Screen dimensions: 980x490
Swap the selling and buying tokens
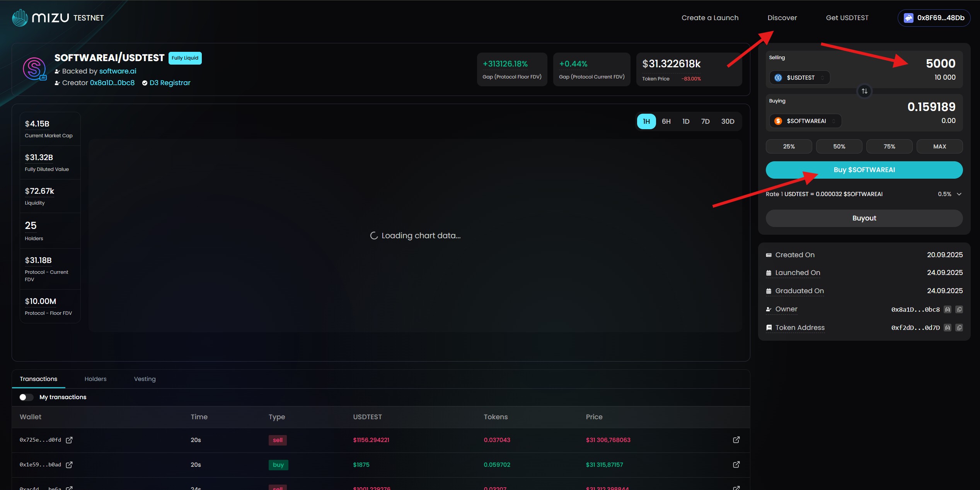pos(864,91)
